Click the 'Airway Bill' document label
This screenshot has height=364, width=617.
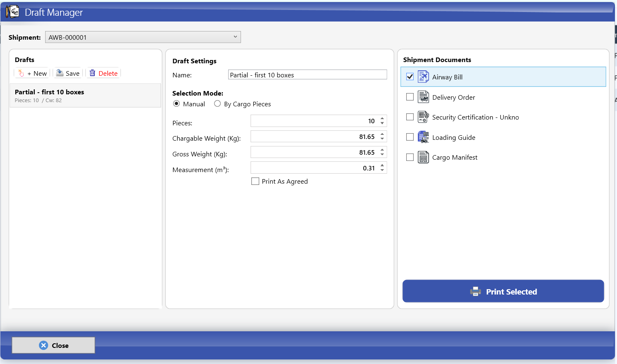click(x=447, y=77)
